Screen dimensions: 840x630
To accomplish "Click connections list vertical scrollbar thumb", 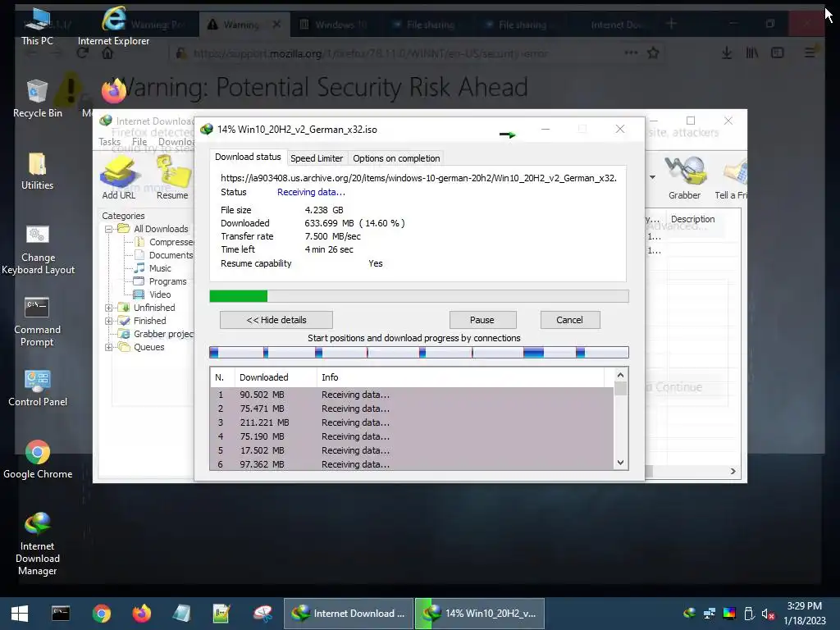I will coord(620,388).
